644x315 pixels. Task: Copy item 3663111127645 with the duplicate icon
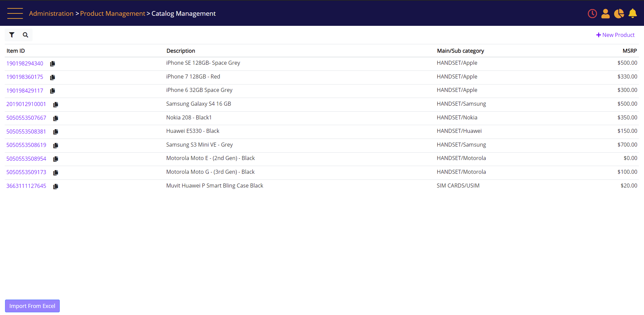56,187
